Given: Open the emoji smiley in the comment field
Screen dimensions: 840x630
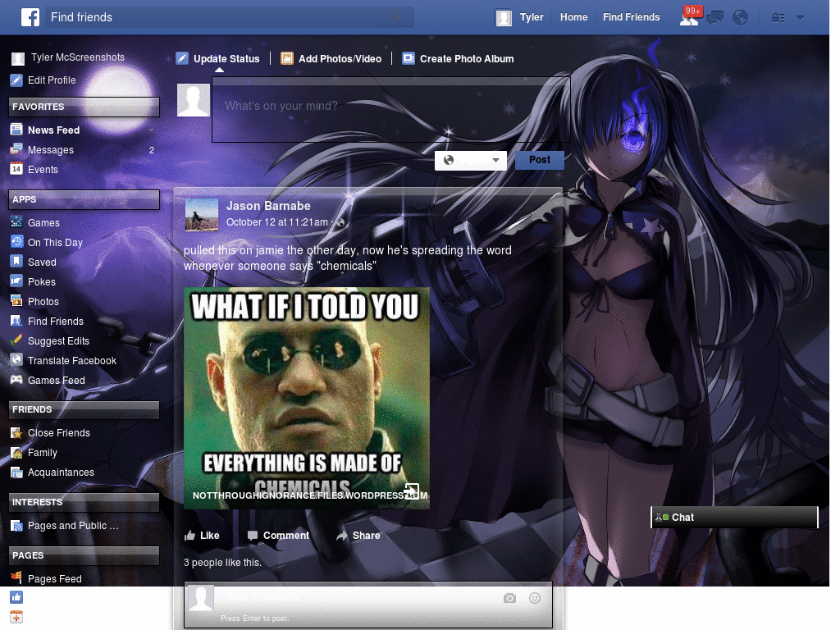Looking at the screenshot, I should click(535, 598).
